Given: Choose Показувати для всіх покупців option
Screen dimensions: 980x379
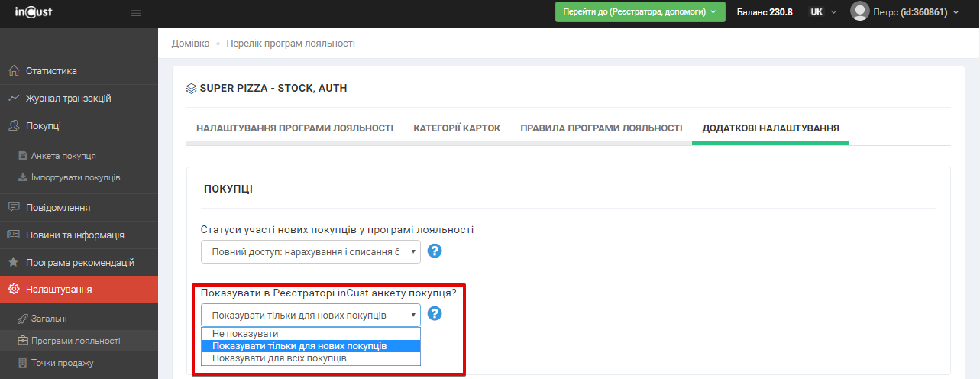Looking at the screenshot, I should coord(311,358).
